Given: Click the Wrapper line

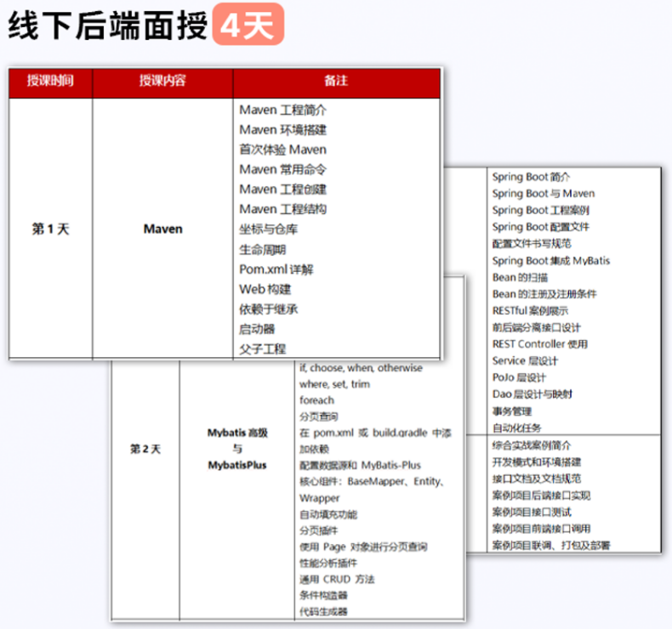Looking at the screenshot, I should (x=319, y=498).
